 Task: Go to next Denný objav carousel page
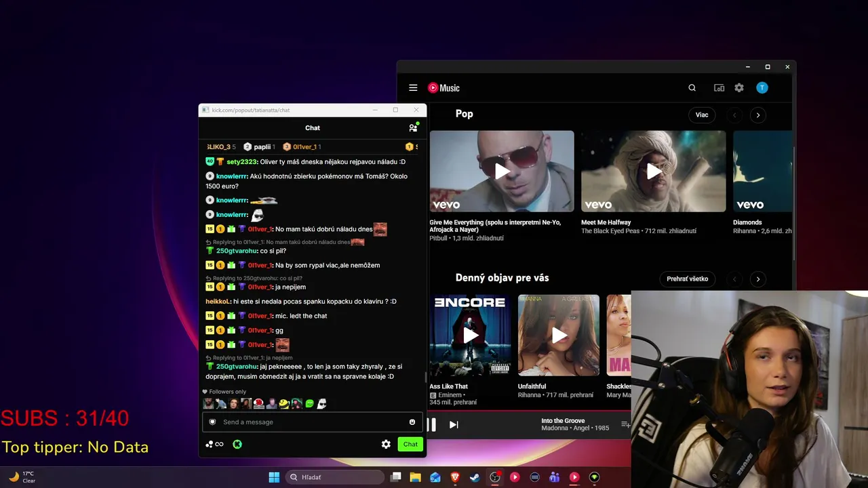coord(758,279)
